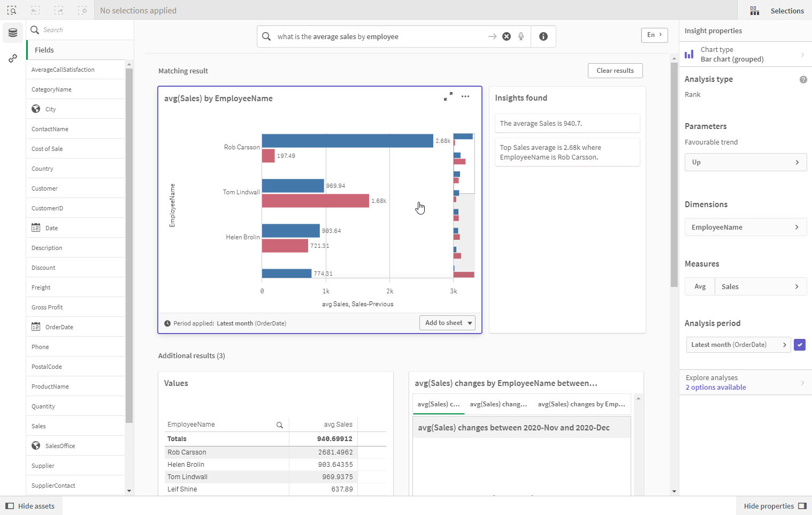Viewport: 812px width, 515px height.
Task: Click the Clear results button
Action: (x=615, y=71)
